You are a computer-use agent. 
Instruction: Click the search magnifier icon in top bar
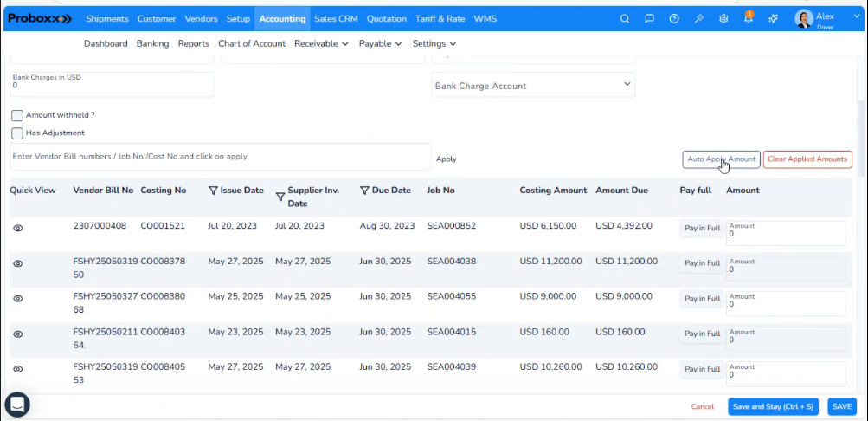coord(625,18)
